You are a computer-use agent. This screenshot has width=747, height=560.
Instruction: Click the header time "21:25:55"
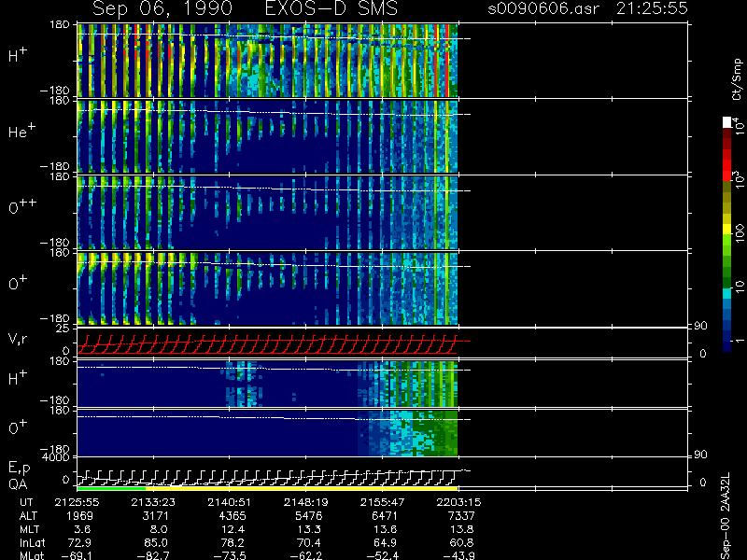pos(652,8)
